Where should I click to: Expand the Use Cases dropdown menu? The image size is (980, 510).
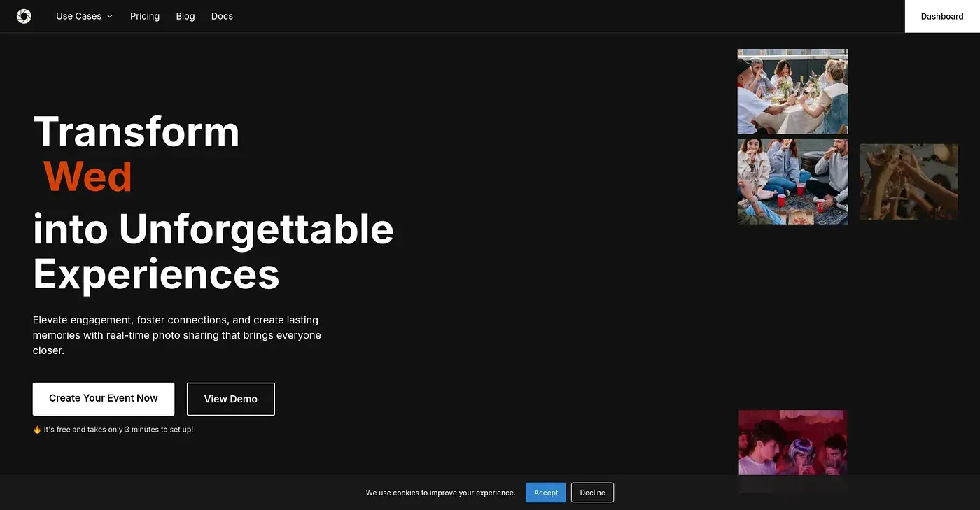(84, 16)
